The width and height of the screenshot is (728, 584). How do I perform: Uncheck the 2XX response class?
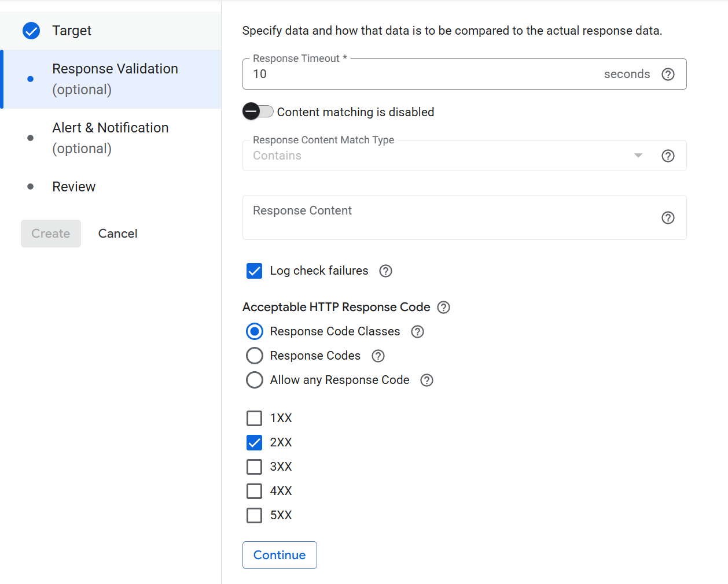click(254, 442)
